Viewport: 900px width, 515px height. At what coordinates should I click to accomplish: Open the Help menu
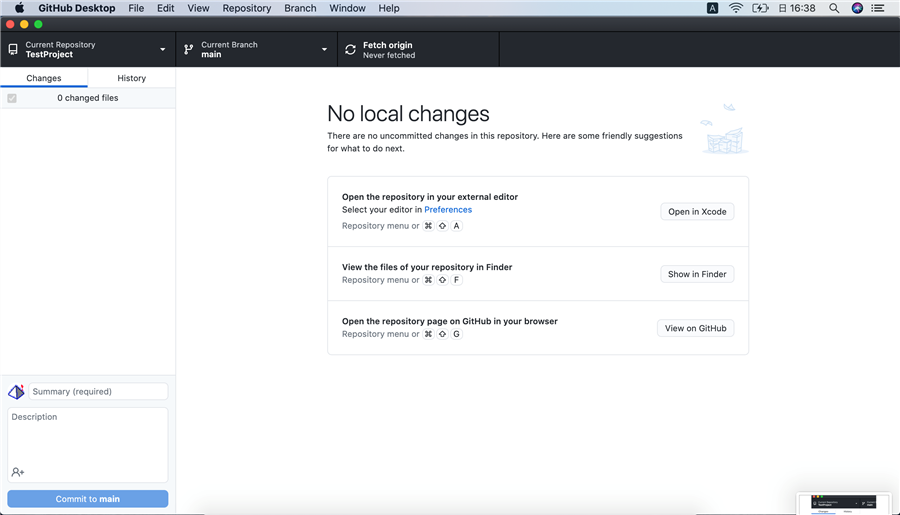[389, 8]
